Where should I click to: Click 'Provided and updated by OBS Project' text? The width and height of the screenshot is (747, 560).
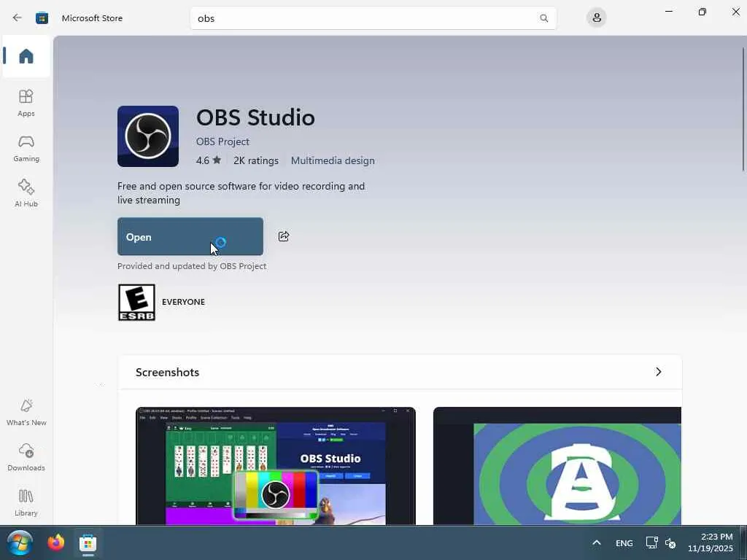[x=192, y=266]
